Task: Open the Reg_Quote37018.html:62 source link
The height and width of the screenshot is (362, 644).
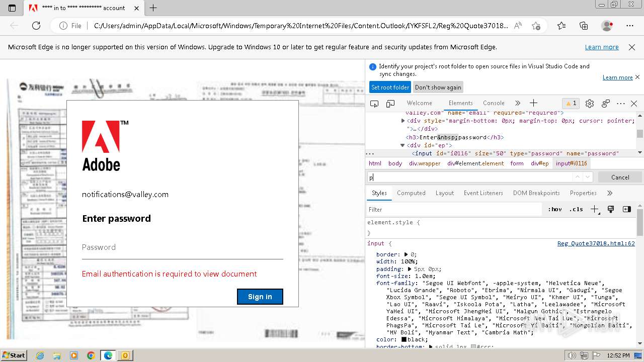Action: pyautogui.click(x=596, y=243)
